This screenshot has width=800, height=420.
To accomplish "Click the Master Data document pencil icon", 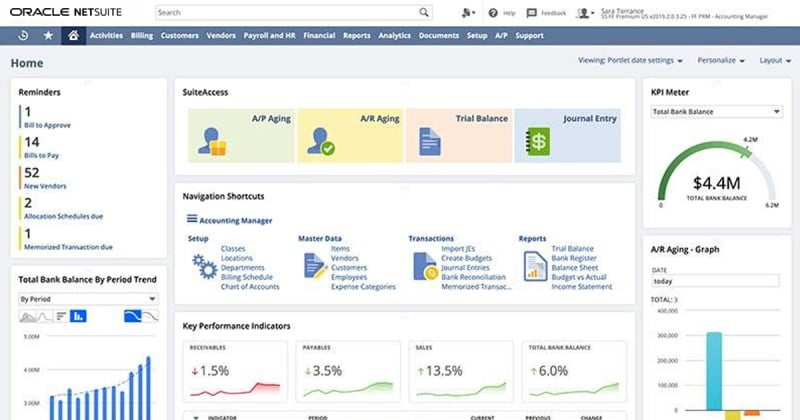I will [315, 266].
